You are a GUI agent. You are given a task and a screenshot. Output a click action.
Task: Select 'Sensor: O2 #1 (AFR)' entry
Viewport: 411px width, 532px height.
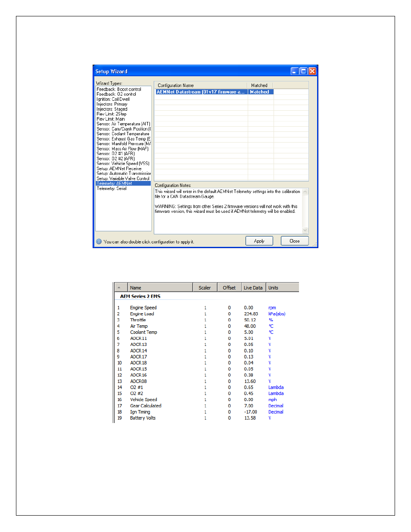coord(115,153)
